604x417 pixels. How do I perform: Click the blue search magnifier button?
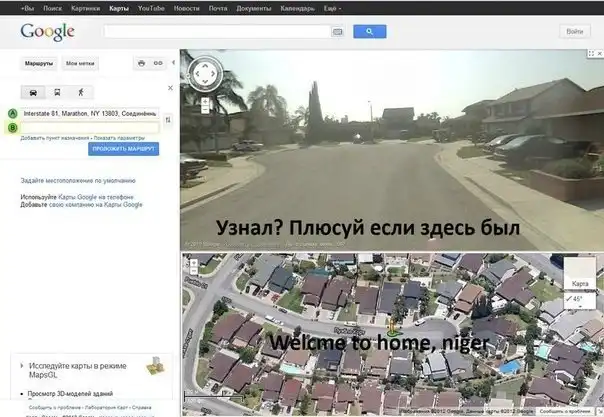point(369,32)
